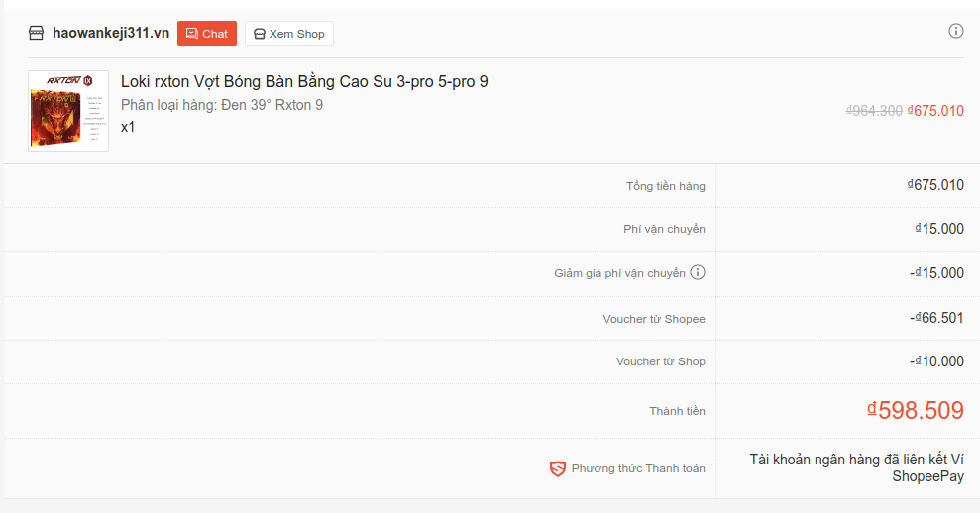Click the discounted price ₫675.010 in red
Screen dimensions: 980x513
(935, 111)
